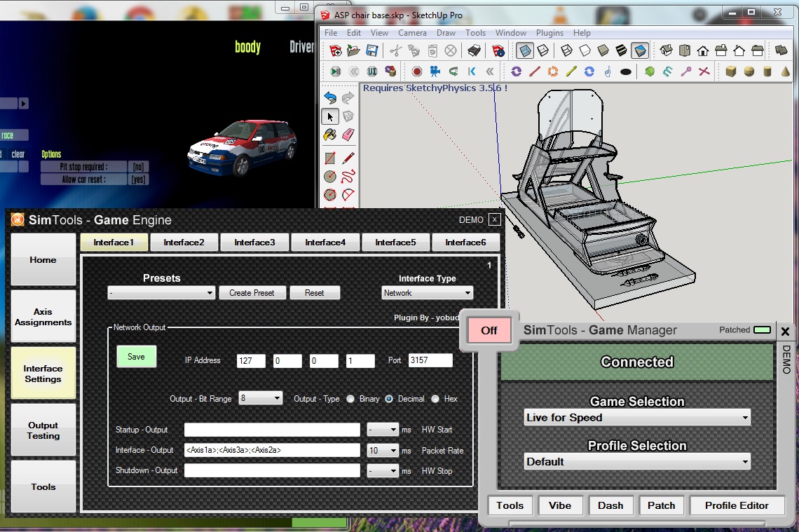Open the HW Stop ms dropdown
This screenshot has height=532, width=799.
pos(383,471)
